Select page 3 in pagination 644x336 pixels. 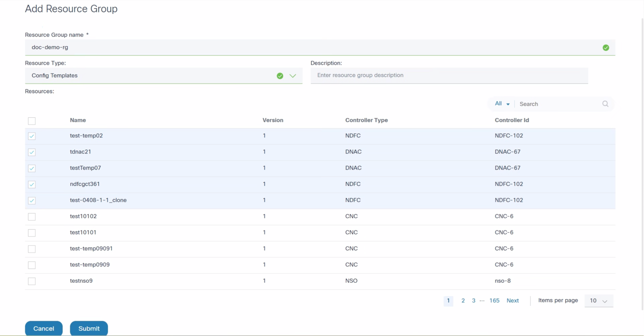click(x=473, y=301)
